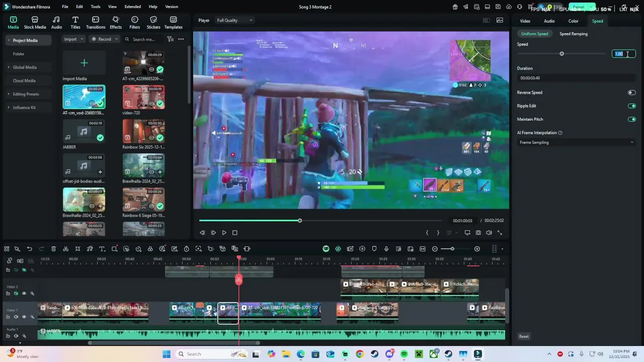
Task: Play the preview video
Action: (224, 233)
